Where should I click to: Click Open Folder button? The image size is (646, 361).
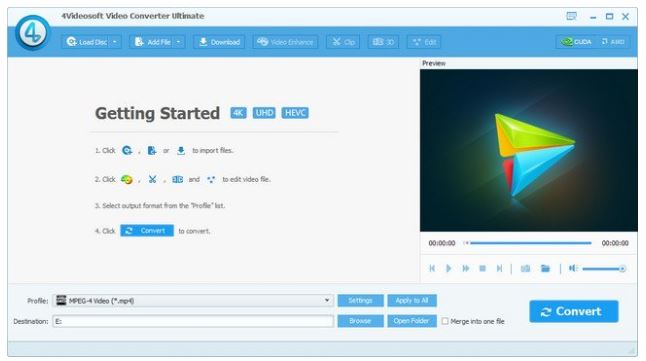tap(412, 321)
